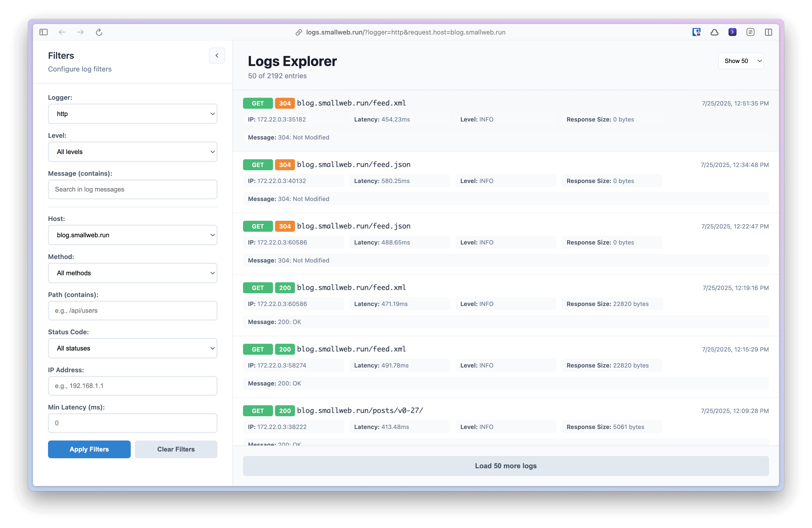Focus the Min Latency field
Image resolution: width=812 pixels, height=528 pixels.
[x=132, y=423]
